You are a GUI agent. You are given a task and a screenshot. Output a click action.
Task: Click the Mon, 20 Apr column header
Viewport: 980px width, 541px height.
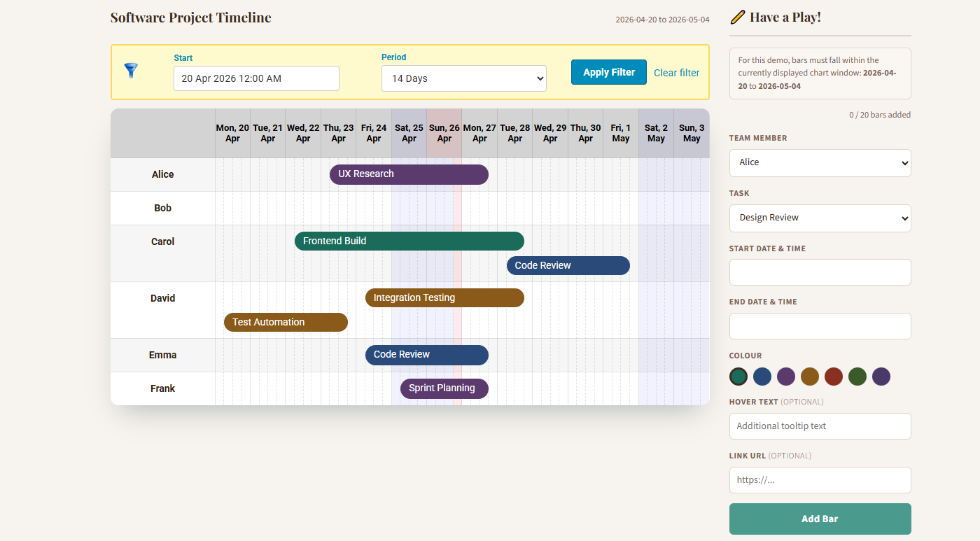tap(232, 133)
